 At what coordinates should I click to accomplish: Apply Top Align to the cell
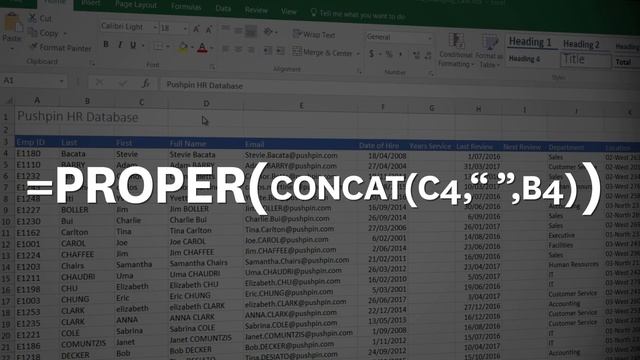tap(225, 29)
